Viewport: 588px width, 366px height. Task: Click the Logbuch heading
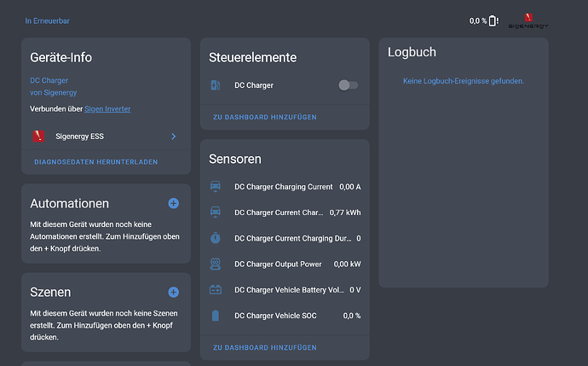pyautogui.click(x=412, y=52)
